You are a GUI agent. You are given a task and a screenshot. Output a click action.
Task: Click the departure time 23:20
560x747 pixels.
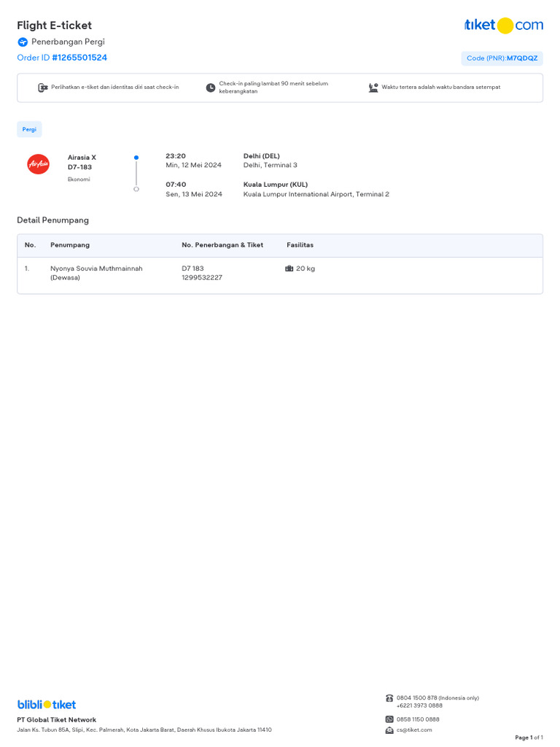tap(176, 156)
